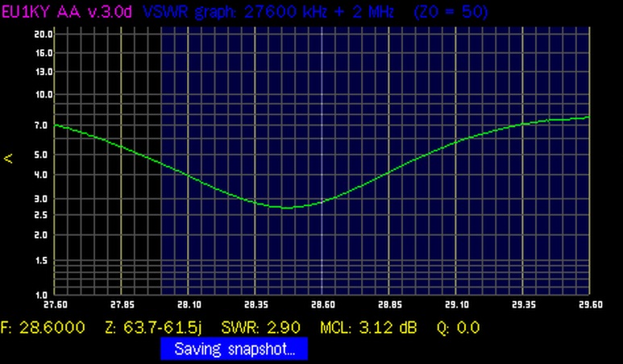Screen dimensions: 623x364
Task: Click the 'Q: 0.0' readout
Action: [458, 328]
